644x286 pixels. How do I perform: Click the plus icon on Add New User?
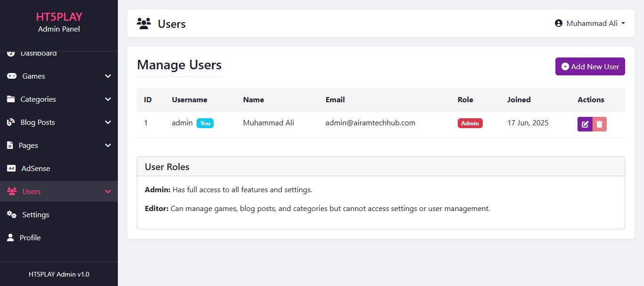coord(565,66)
